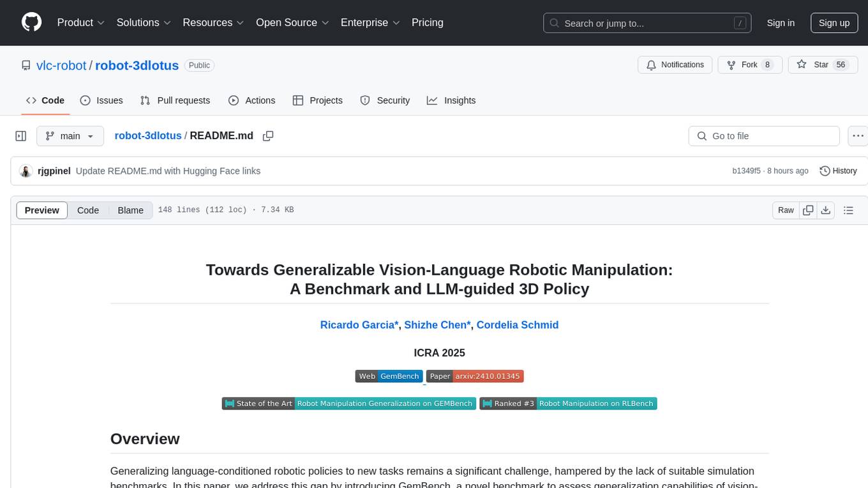The width and height of the screenshot is (868, 488).
Task: Switch to the Insights tab
Action: pyautogui.click(x=451, y=100)
